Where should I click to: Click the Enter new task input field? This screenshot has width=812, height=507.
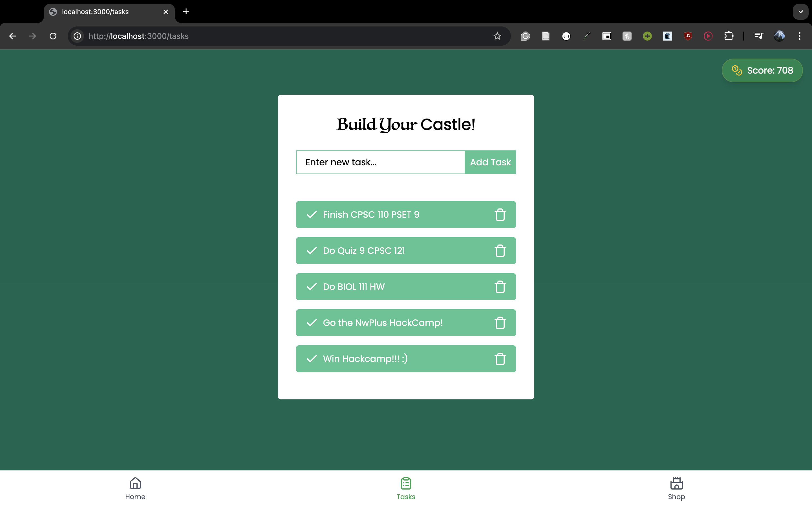[x=380, y=162]
